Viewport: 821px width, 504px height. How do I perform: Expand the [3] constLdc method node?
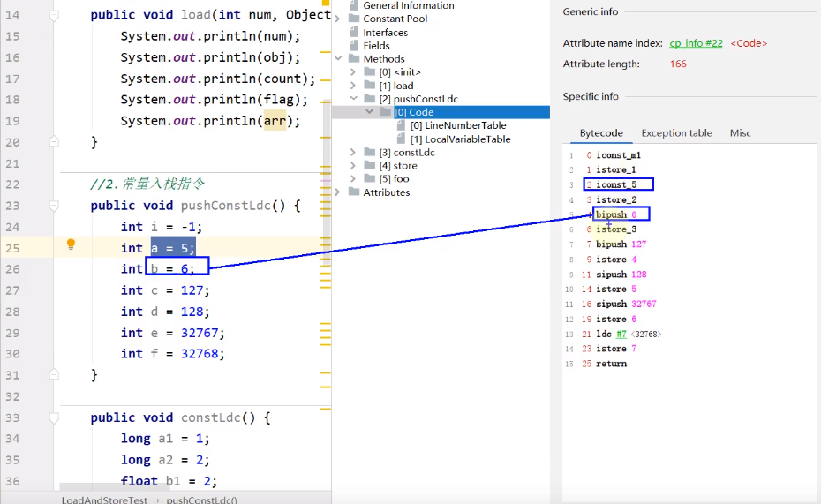pyautogui.click(x=353, y=153)
